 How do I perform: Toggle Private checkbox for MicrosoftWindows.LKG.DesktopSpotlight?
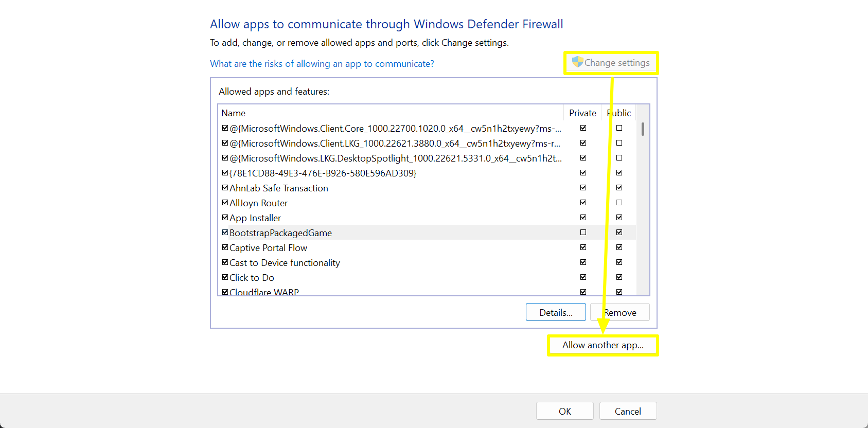583,158
